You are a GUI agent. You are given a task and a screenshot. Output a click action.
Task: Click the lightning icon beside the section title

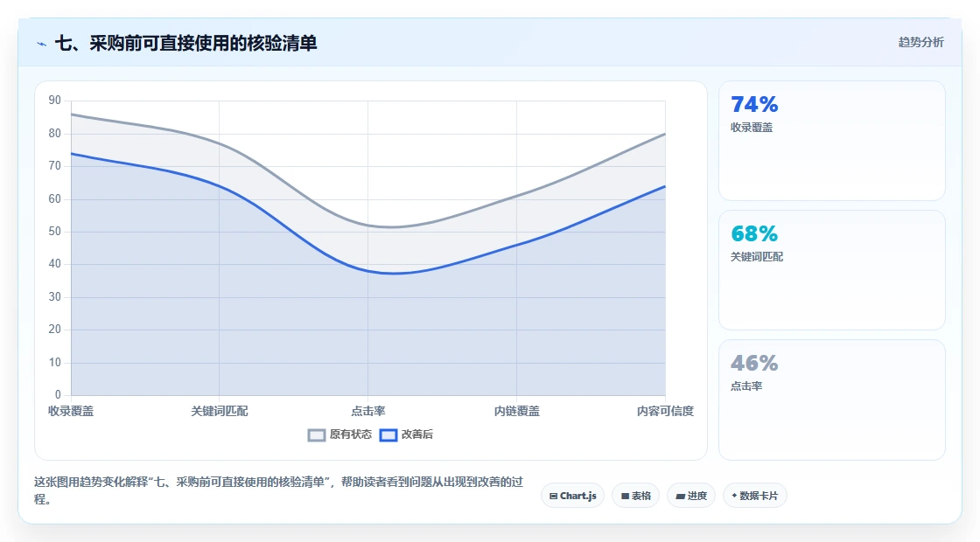click(42, 44)
